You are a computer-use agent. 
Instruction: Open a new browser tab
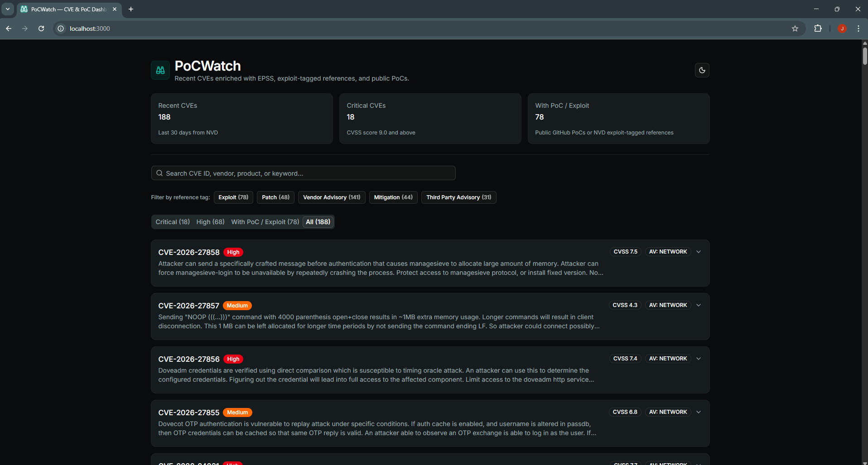pos(131,9)
